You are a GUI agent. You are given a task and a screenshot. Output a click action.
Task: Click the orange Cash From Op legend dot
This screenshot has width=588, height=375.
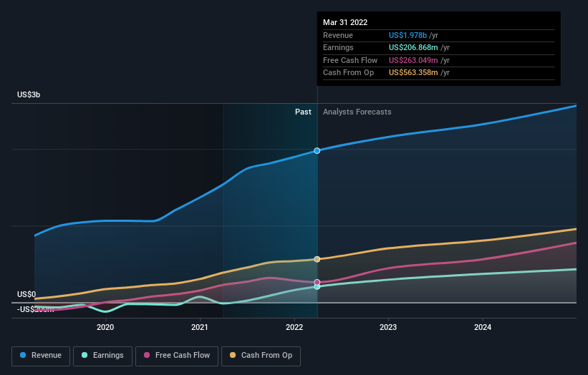coord(233,355)
